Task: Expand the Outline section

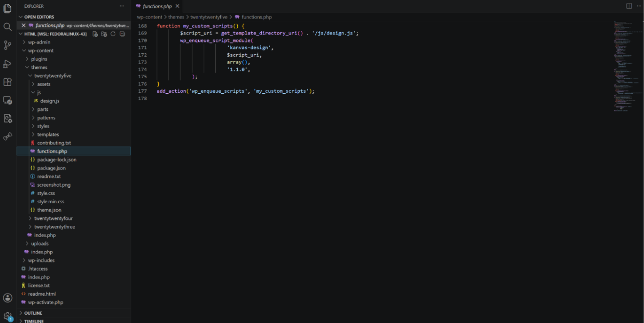Action: tap(74, 313)
